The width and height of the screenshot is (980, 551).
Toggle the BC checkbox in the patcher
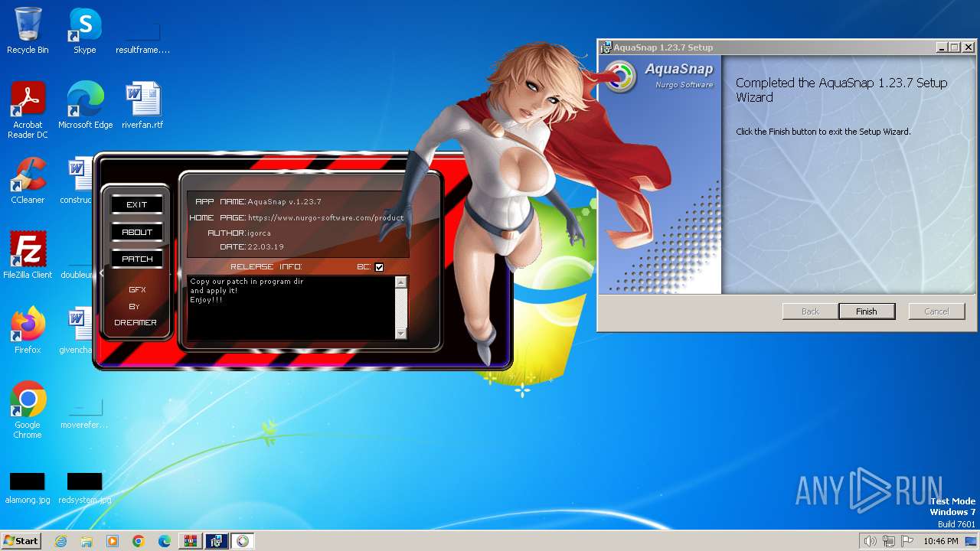pos(379,267)
